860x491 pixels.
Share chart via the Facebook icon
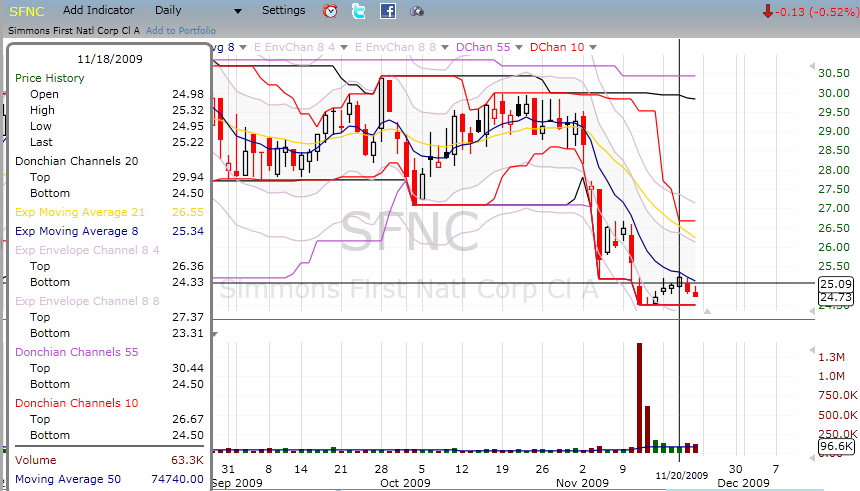(x=388, y=10)
